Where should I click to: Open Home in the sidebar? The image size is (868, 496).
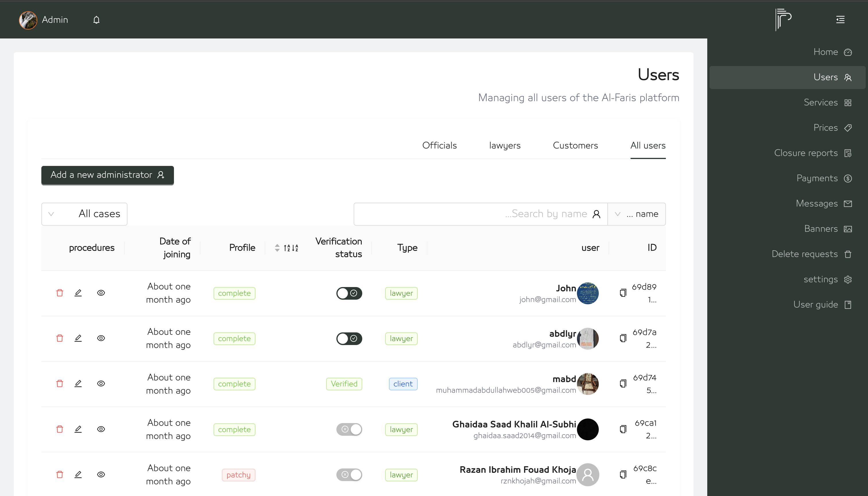click(787, 52)
